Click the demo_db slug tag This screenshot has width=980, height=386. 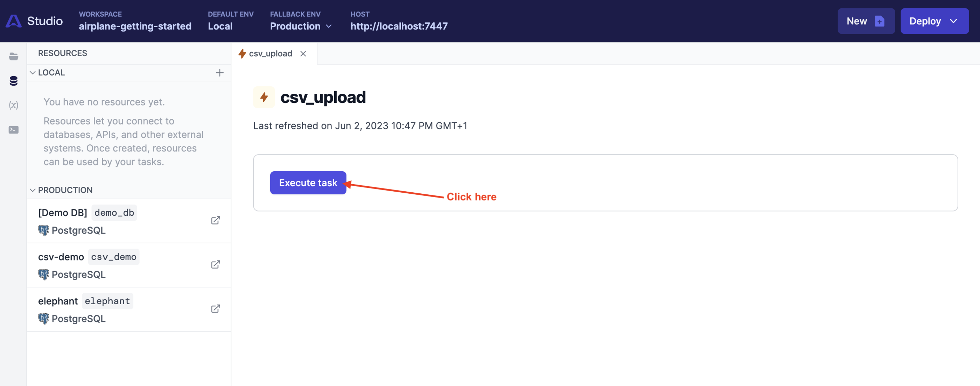114,213
